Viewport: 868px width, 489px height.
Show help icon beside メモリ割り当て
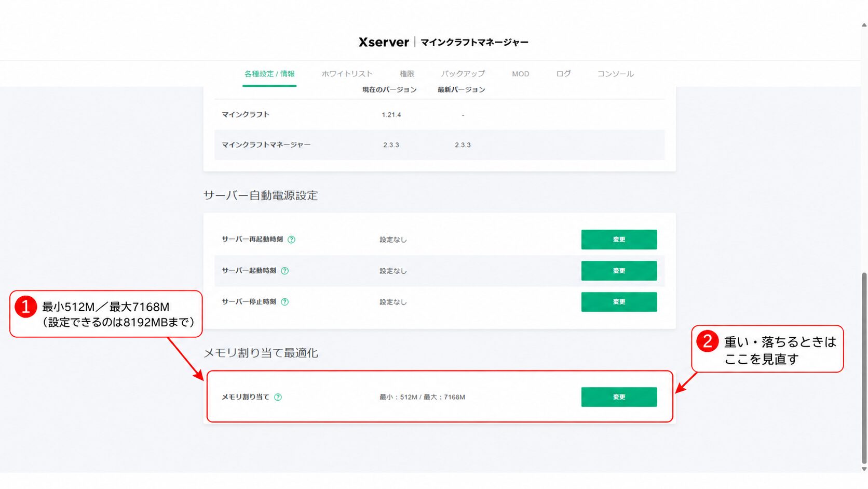click(x=278, y=397)
